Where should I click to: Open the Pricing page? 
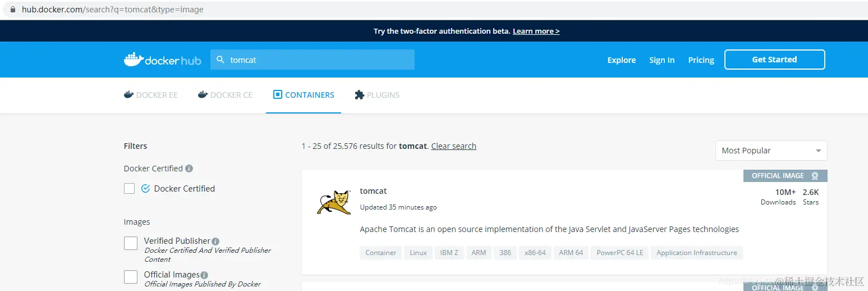[x=701, y=60]
